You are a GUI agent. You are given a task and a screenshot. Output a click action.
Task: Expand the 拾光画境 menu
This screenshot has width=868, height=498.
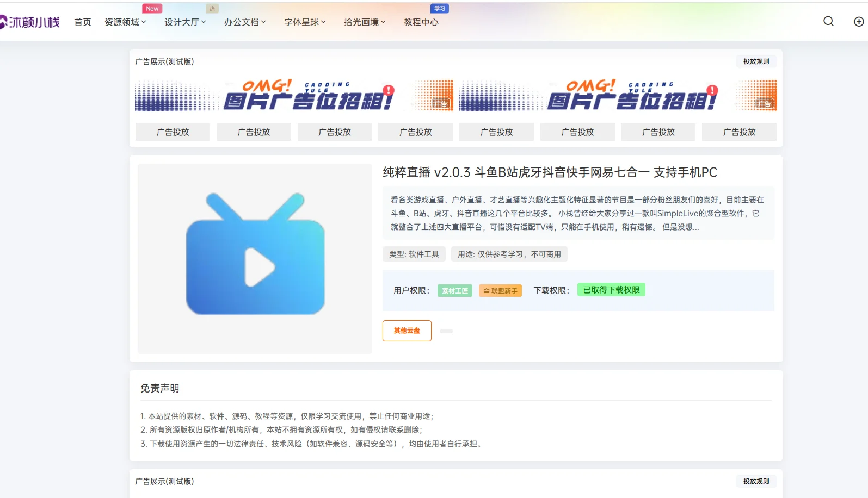pos(365,22)
